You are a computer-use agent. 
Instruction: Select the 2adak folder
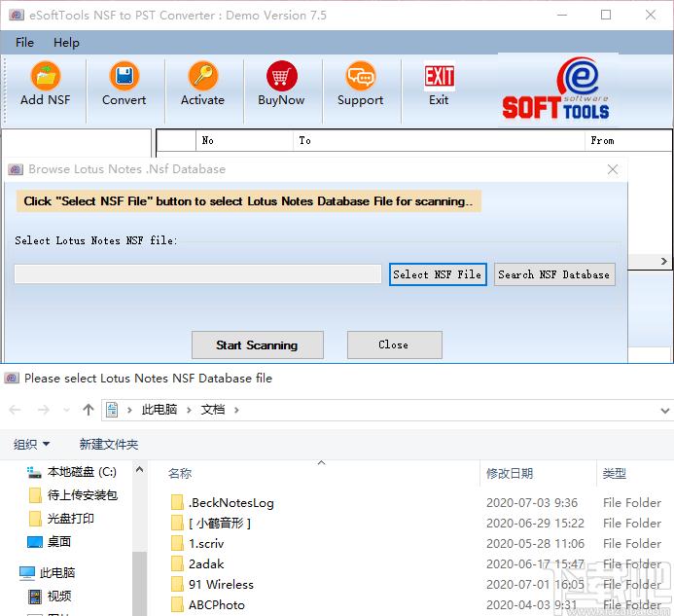coord(206,564)
